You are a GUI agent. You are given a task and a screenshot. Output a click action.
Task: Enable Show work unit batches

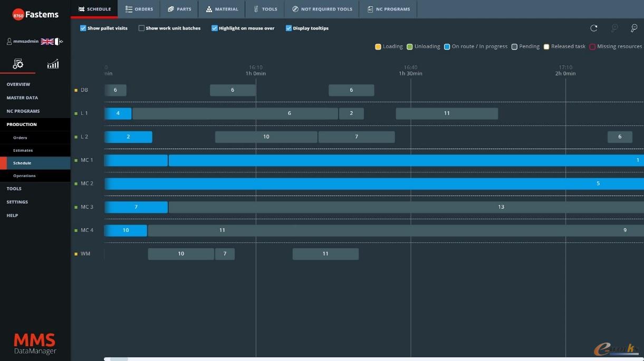[141, 28]
